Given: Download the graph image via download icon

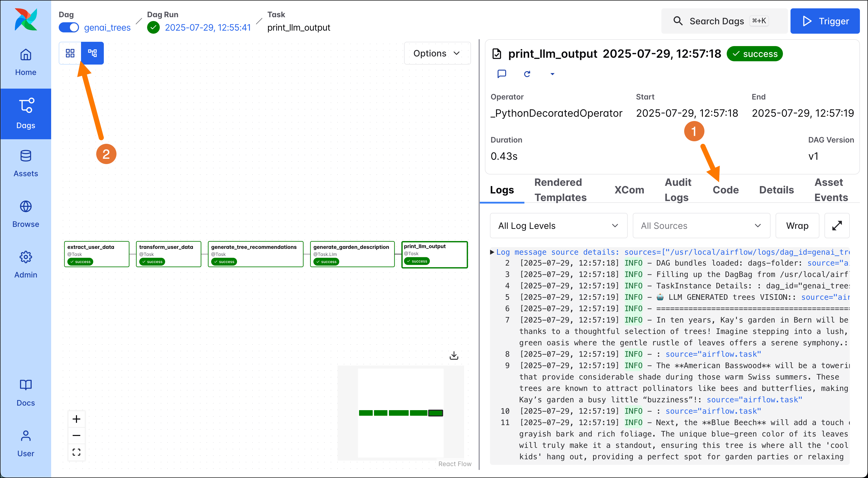Looking at the screenshot, I should coord(454,355).
